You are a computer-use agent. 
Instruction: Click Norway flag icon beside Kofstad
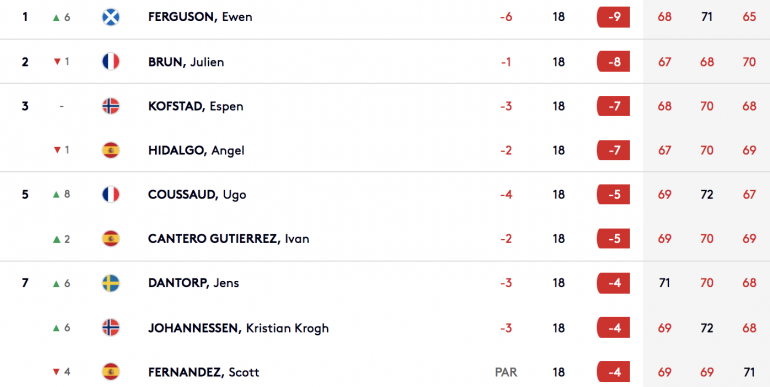110,106
